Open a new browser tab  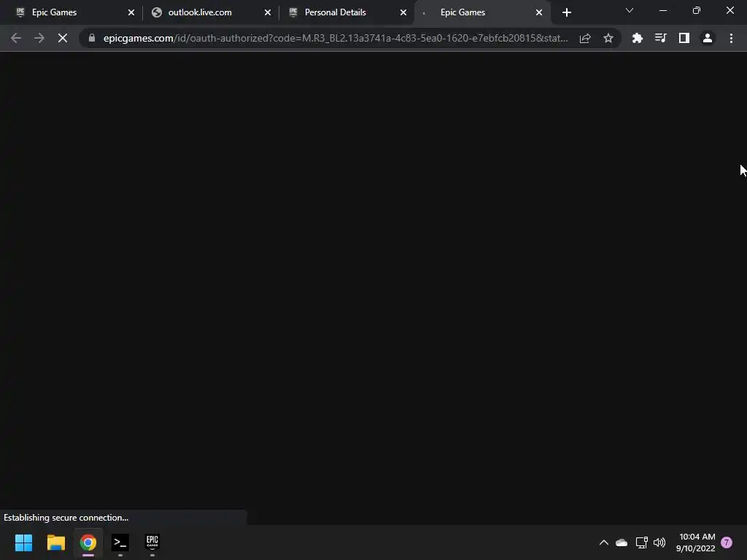click(x=566, y=12)
